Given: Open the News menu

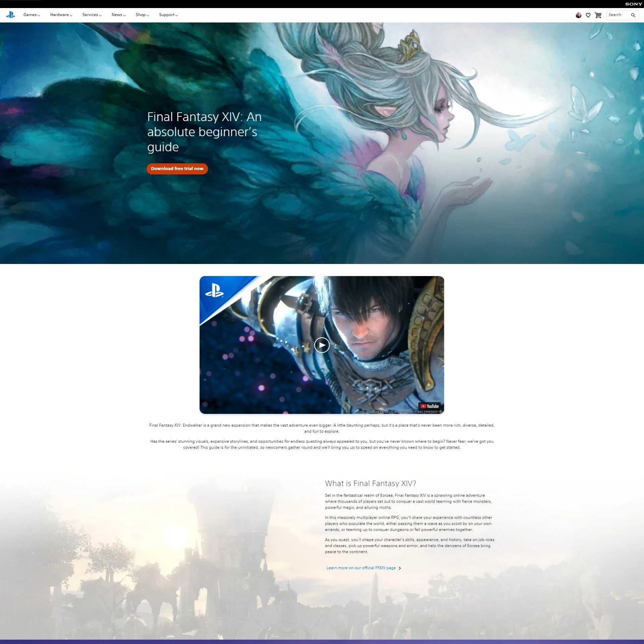Looking at the screenshot, I should click(x=117, y=15).
